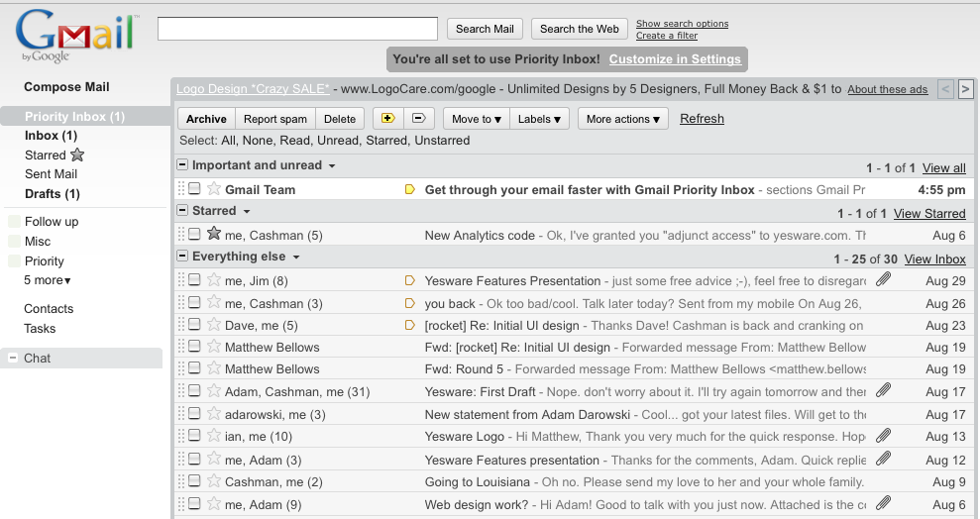Image resolution: width=980 pixels, height=519 pixels.
Task: Collapse the Starred section
Action: [182, 211]
